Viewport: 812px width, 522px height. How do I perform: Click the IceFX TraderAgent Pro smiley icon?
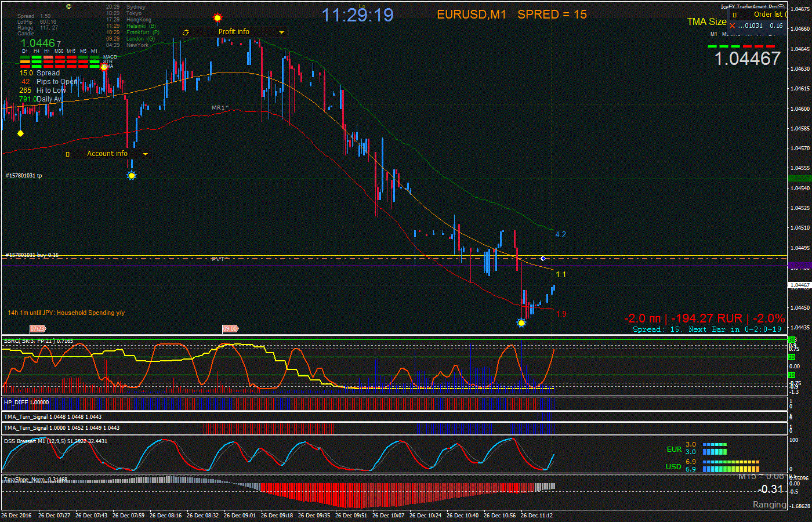click(x=782, y=7)
